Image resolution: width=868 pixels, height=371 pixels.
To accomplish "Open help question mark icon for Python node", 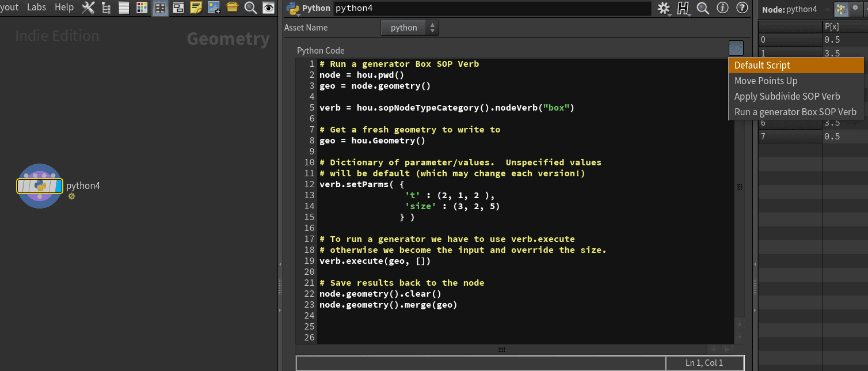I will (742, 8).
